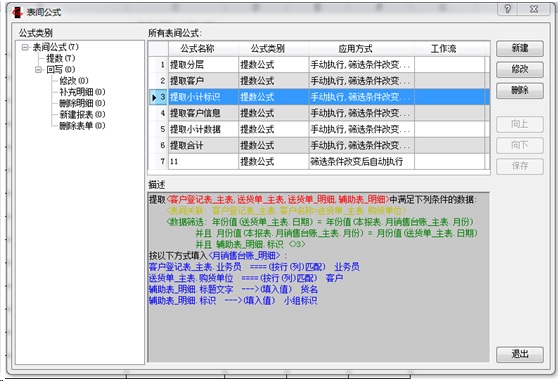Click the 月销售台账_明细 text in description
Viewport: 558px width, 381px height.
[x=244, y=255]
